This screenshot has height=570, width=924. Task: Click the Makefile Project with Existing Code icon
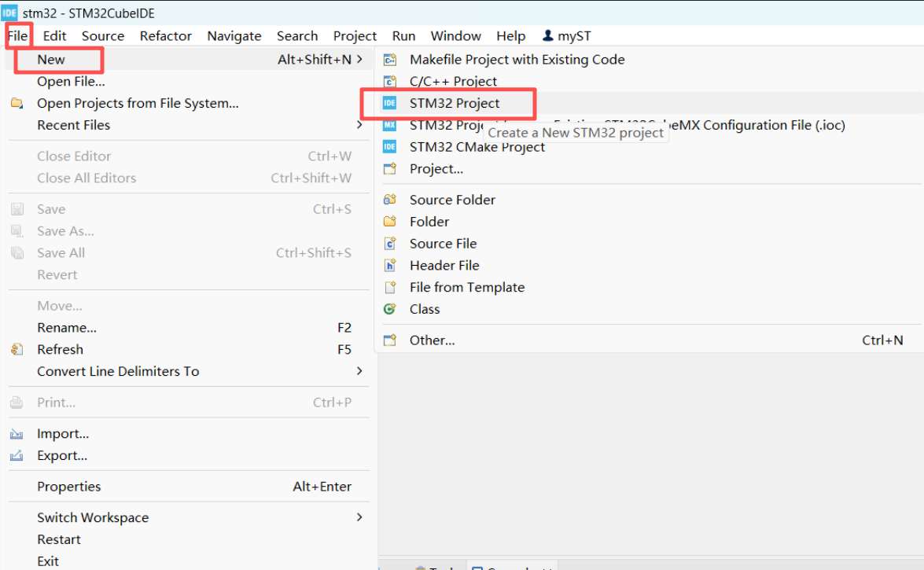(389, 60)
